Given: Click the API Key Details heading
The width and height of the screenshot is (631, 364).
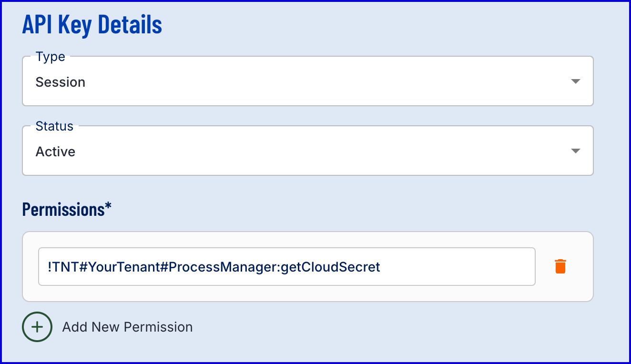Looking at the screenshot, I should tap(92, 24).
